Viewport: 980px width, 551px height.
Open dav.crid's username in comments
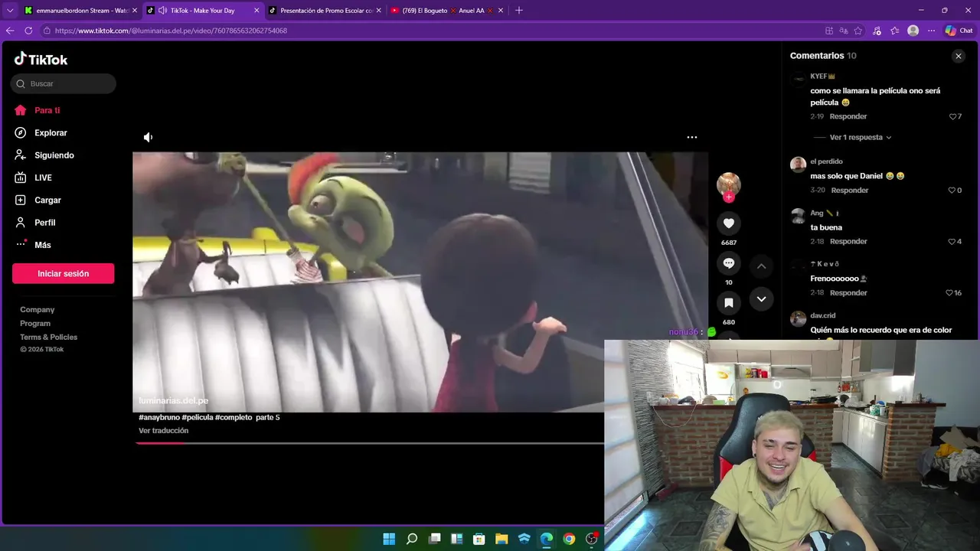[x=823, y=315]
